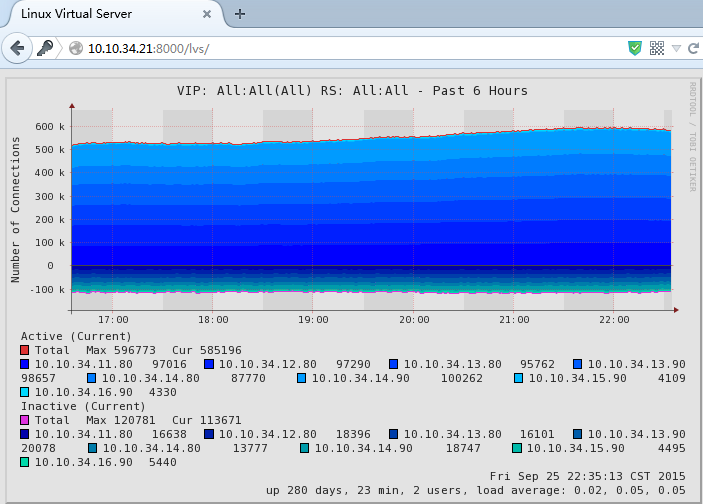Viewport: 703px width, 504px height.
Task: Click the inactive value 4495
Action: point(672,448)
